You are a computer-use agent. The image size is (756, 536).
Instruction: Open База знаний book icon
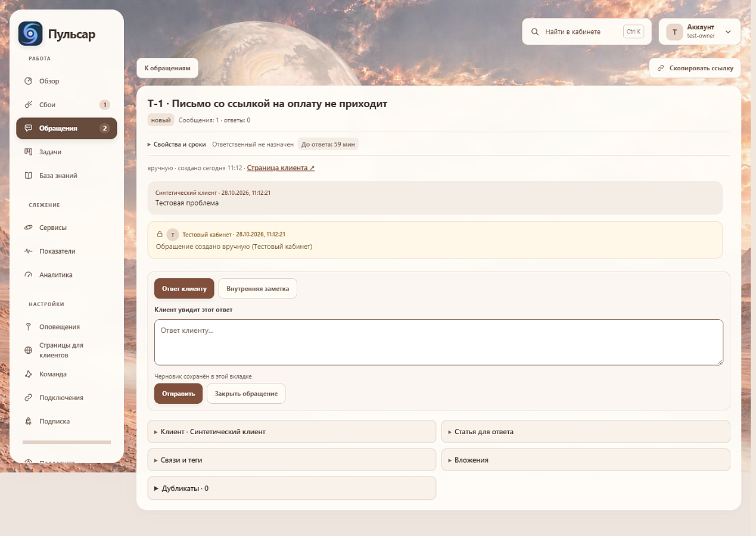pyautogui.click(x=28, y=176)
